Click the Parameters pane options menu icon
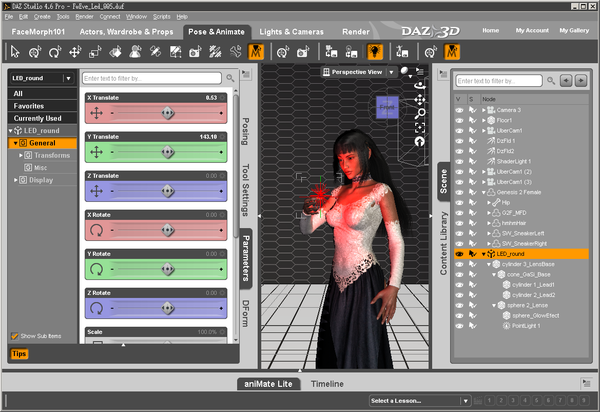 pos(246,74)
